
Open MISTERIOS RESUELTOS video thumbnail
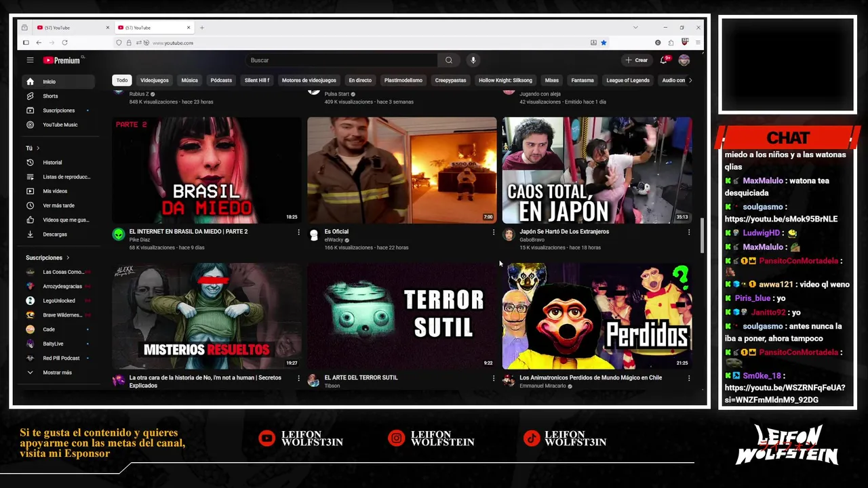click(x=207, y=316)
